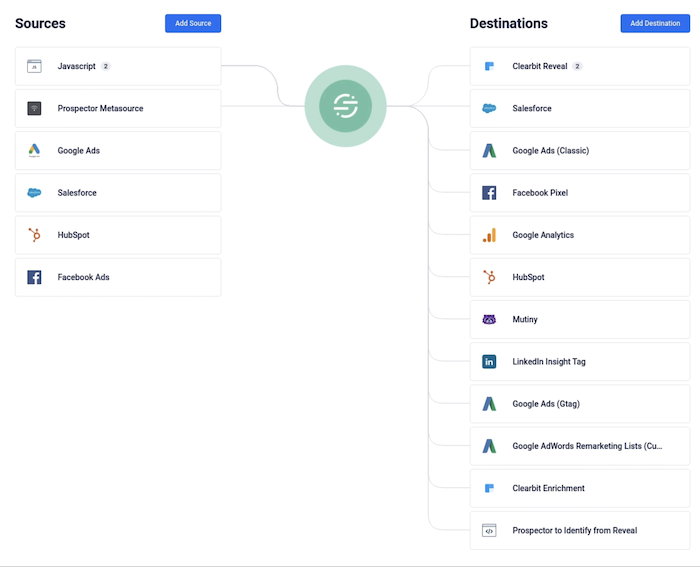Image resolution: width=700 pixels, height=567 pixels.
Task: Click the Facebook Pixel destination icon
Action: coord(489,193)
